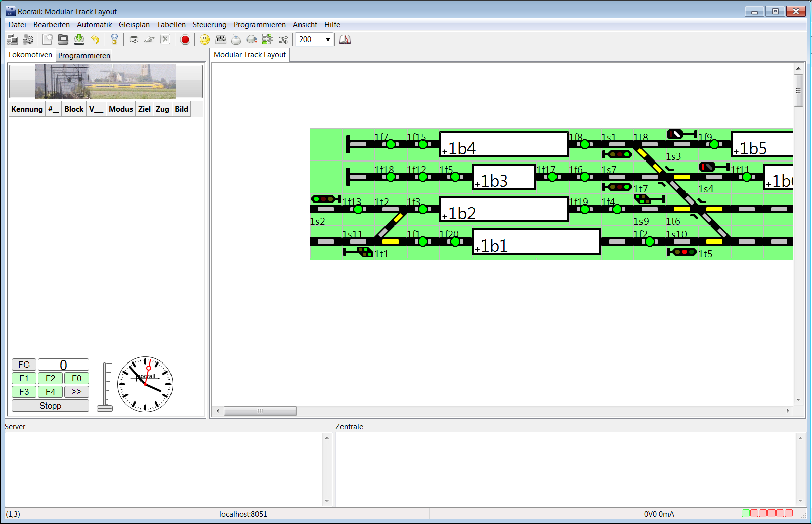
Task: Toggle automatic mode with the smiley icon
Action: point(205,39)
